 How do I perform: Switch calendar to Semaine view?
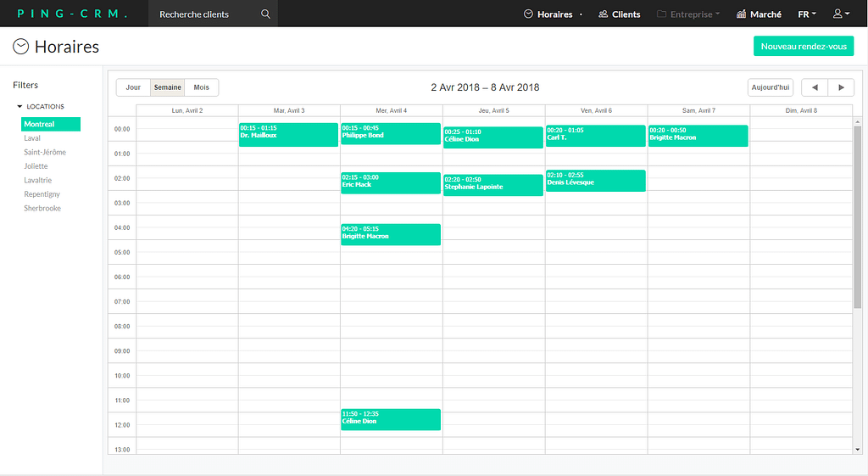point(168,87)
